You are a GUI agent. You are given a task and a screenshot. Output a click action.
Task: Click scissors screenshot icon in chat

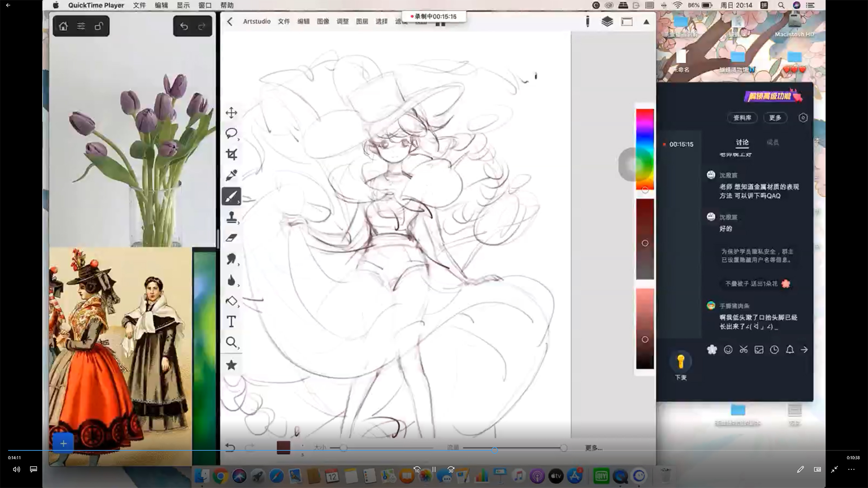click(x=744, y=350)
